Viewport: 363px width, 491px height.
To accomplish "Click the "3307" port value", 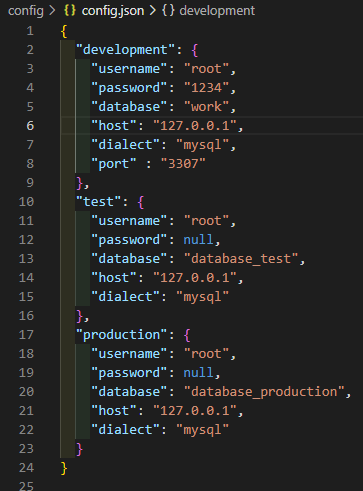I will coord(183,164).
